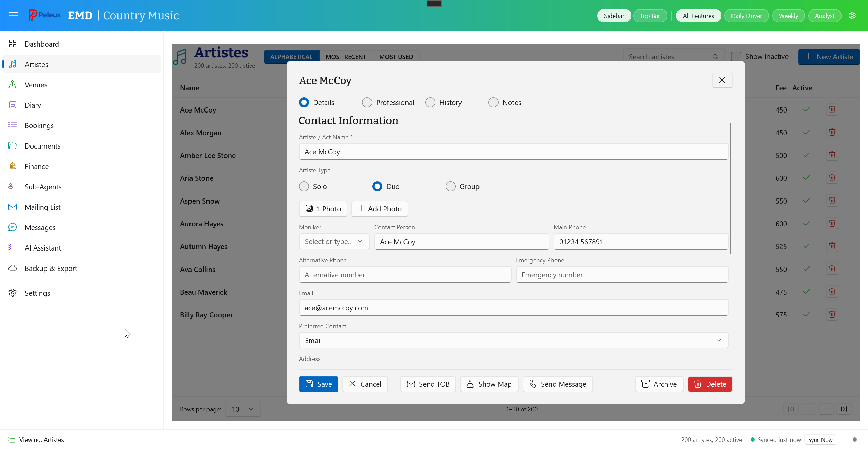The width and height of the screenshot is (868, 449).
Task: Click the search magnifier in the artist search
Action: click(716, 57)
